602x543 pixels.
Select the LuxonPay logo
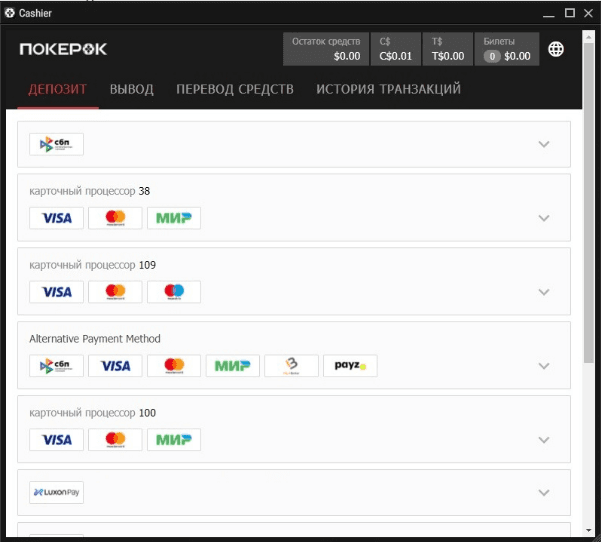click(x=56, y=493)
